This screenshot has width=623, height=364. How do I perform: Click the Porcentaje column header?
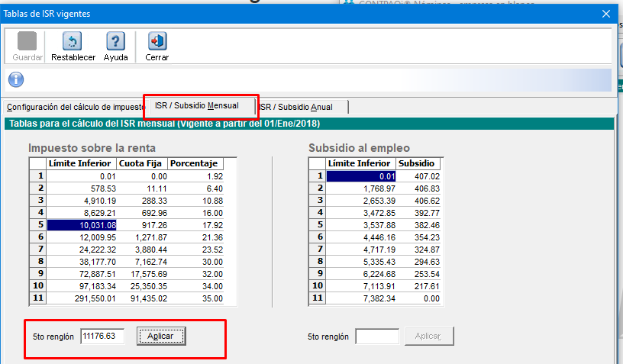(x=194, y=163)
